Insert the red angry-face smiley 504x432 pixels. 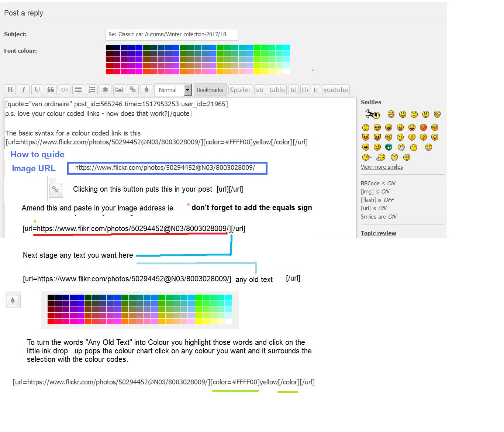pyautogui.click(x=423, y=127)
